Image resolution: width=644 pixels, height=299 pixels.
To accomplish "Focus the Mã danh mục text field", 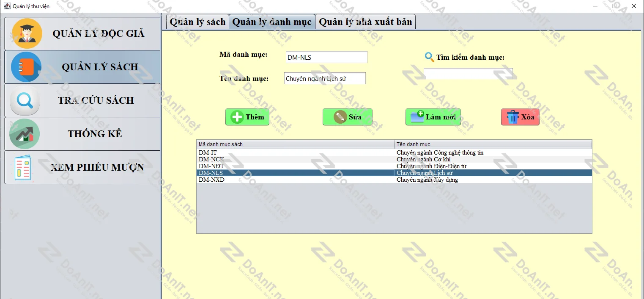I will pyautogui.click(x=326, y=57).
